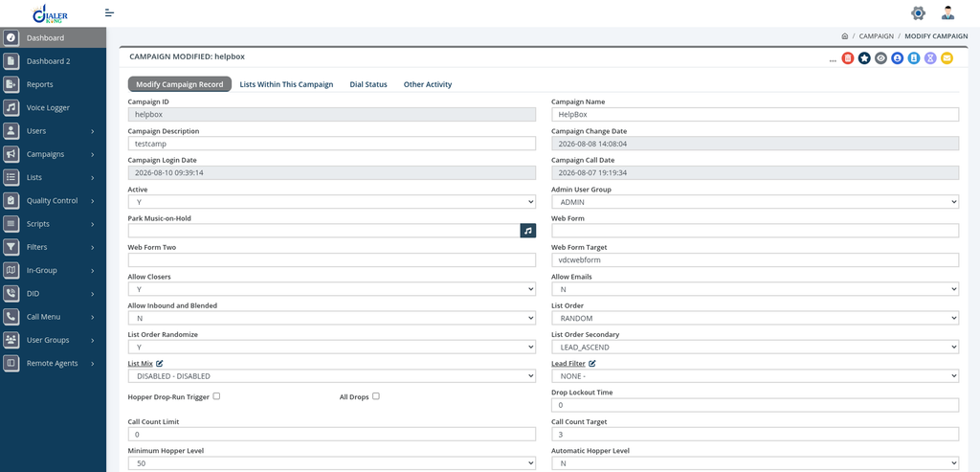Toggle the Hopper Drop-Run Trigger checkbox

pyautogui.click(x=217, y=395)
